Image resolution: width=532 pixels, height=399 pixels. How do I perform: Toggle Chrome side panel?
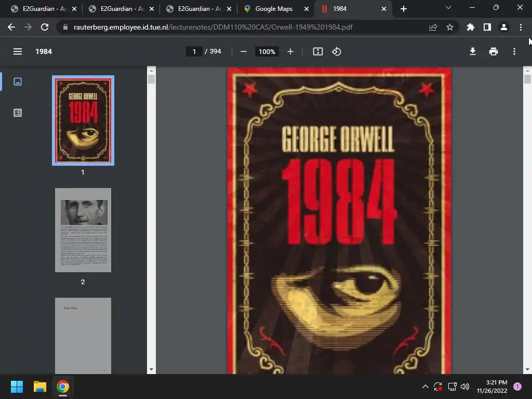coord(487,27)
